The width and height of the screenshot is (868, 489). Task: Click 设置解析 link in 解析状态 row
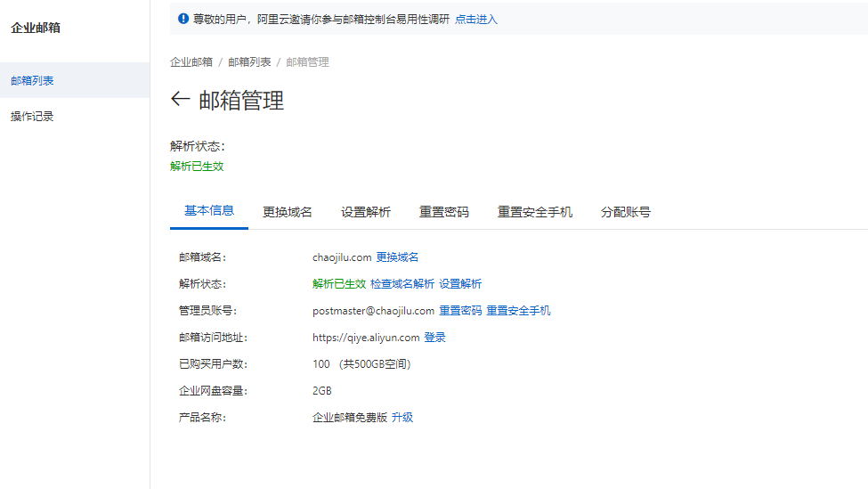pos(460,283)
